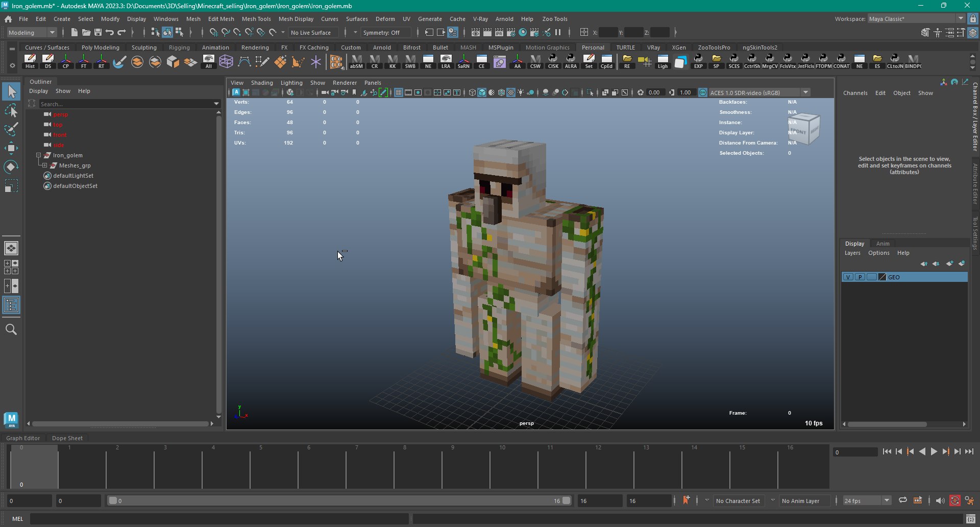Image resolution: width=980 pixels, height=527 pixels.
Task: Click the MEL command line input
Action: coord(219,519)
